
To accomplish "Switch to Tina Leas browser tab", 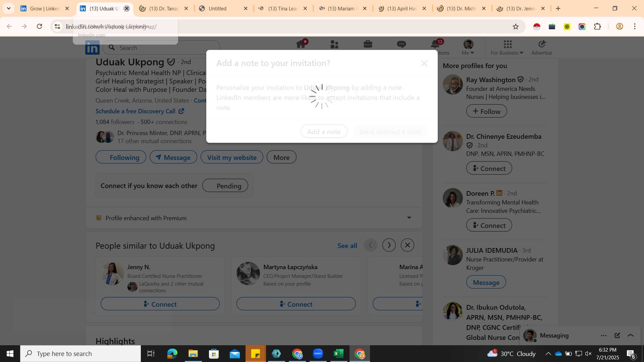I will 283,8.
